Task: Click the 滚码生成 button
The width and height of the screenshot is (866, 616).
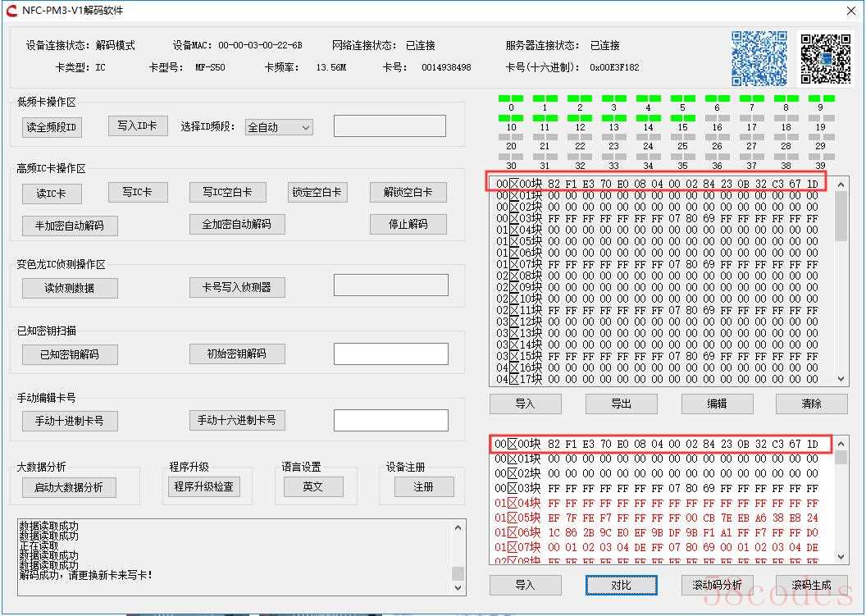Action: click(812, 585)
